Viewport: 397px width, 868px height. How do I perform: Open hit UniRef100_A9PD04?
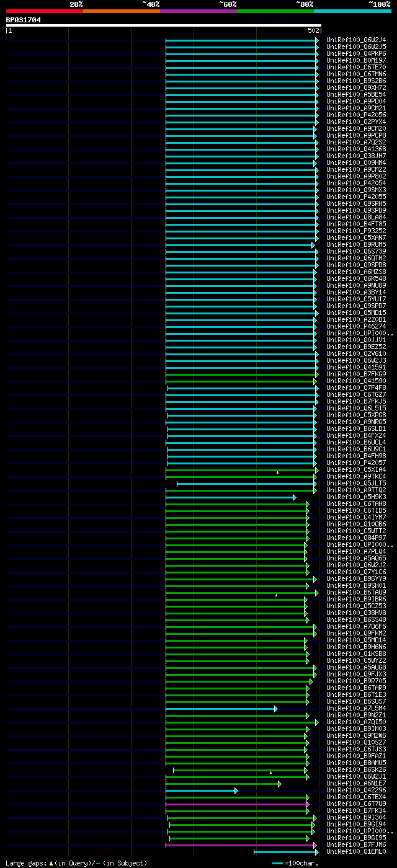[356, 101]
